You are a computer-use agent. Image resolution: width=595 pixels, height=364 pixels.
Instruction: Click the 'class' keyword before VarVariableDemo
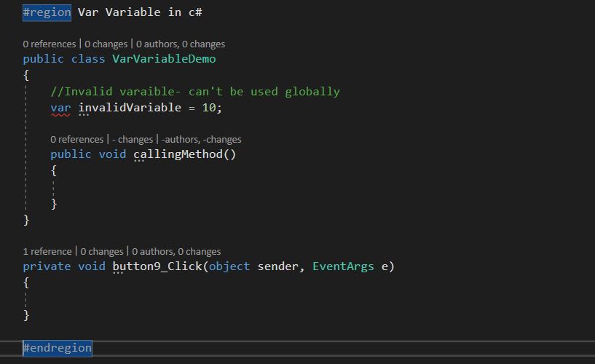tap(88, 59)
